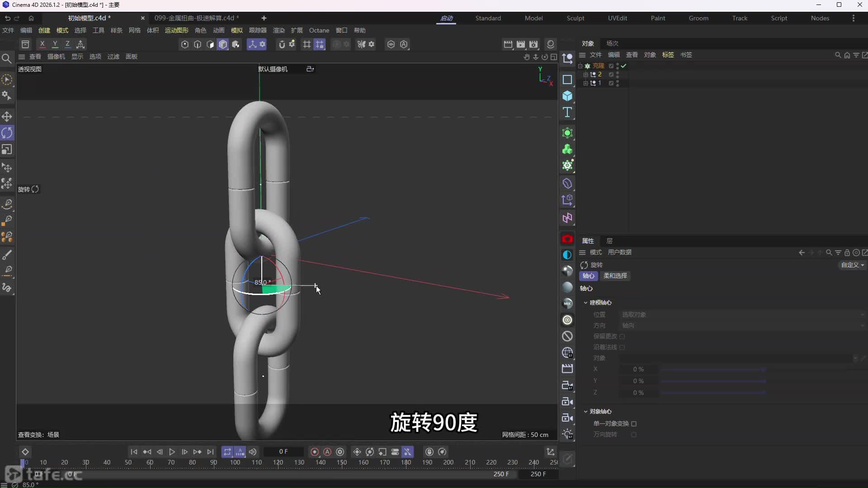Viewport: 868px width, 488px height.
Task: Open the 自定义 dropdown in attributes
Action: [x=852, y=265]
